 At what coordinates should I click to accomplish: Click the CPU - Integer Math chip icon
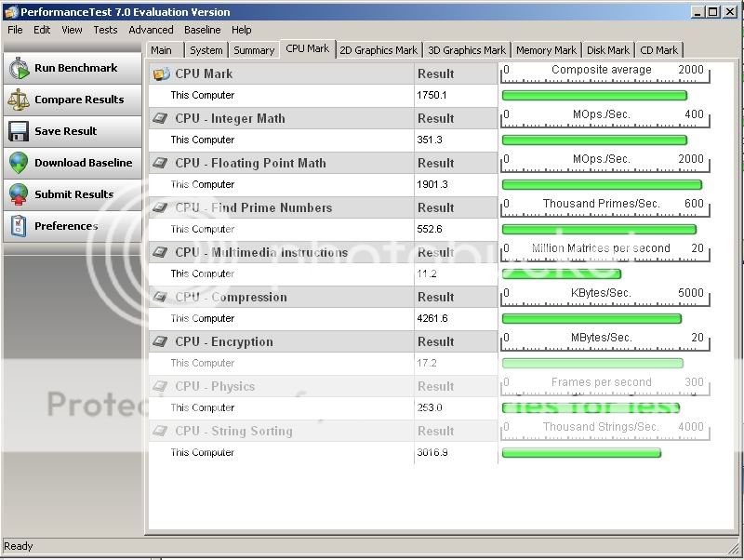pyautogui.click(x=162, y=118)
